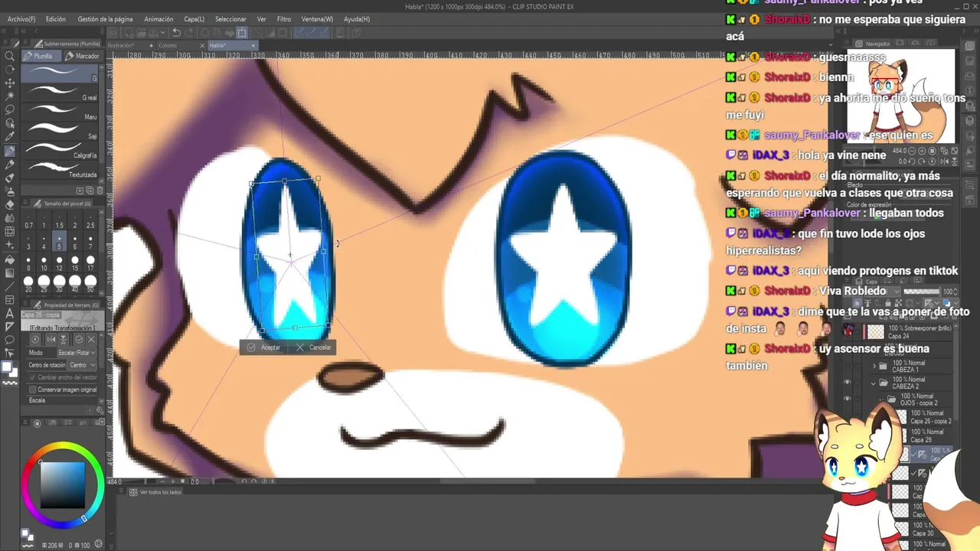The width and height of the screenshot is (980, 551).
Task: Select the Balloon speech bubble tool
Action: click(x=10, y=340)
